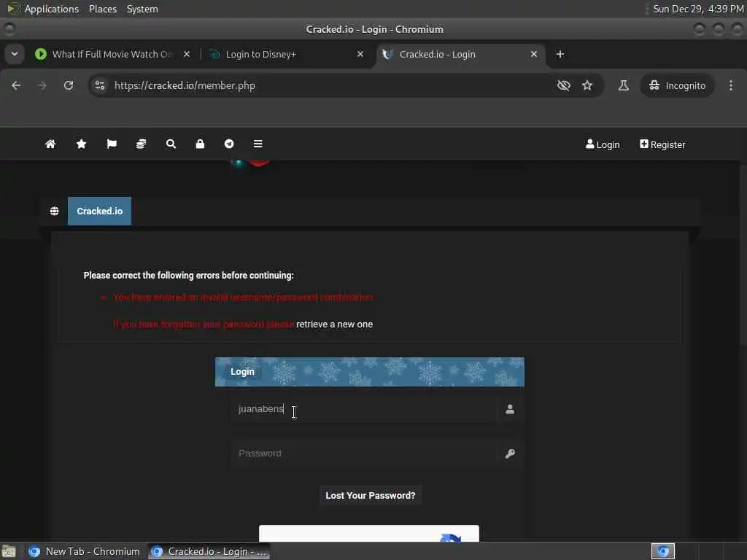
Task: Open Chromium three-dot menu
Action: click(731, 86)
